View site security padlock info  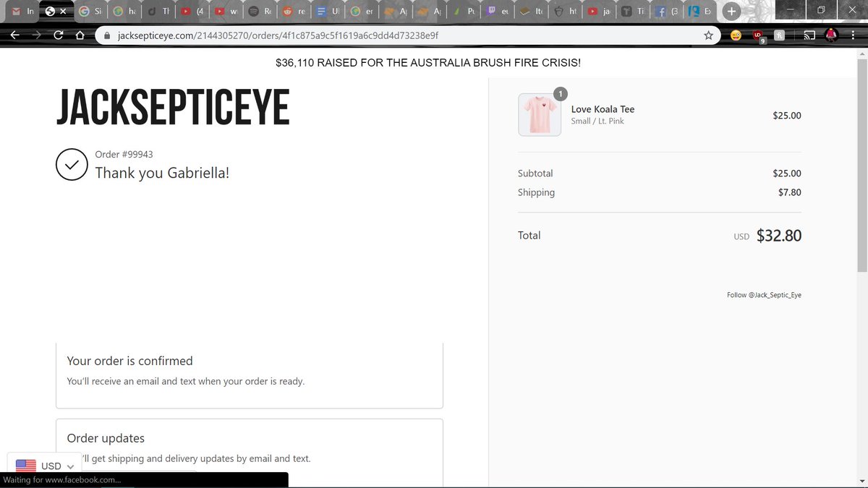(x=106, y=35)
